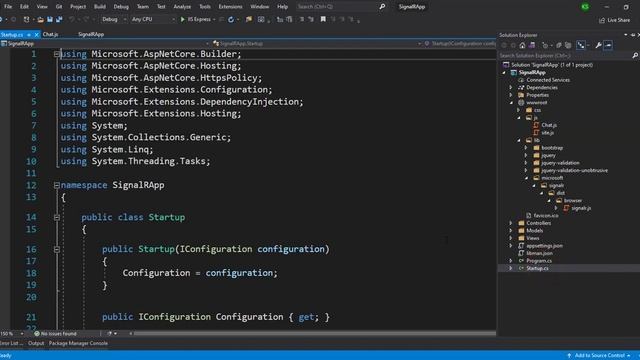Open the File menu
The image size is (640, 360).
[x=8, y=7]
